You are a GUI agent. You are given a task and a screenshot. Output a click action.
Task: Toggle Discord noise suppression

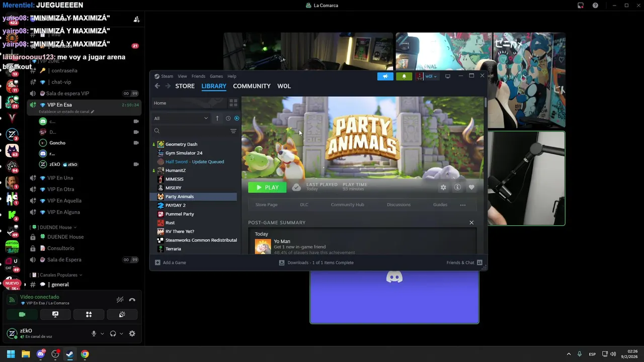pos(120,300)
